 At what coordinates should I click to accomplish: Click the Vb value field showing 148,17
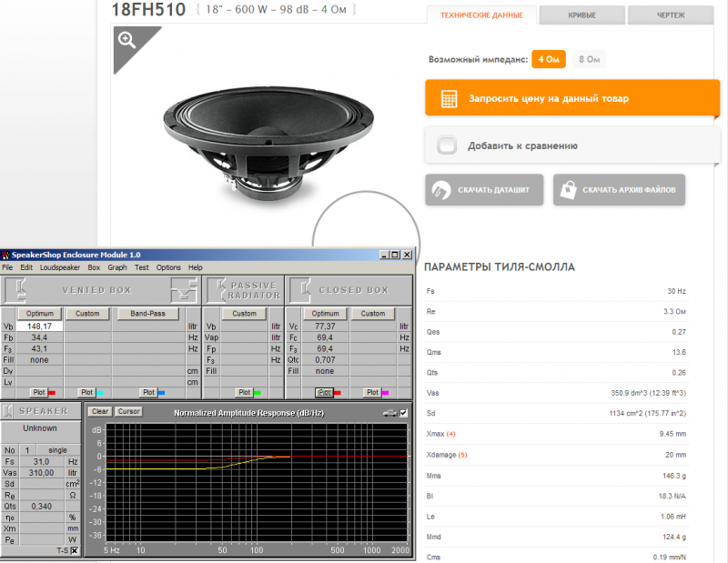tap(40, 326)
